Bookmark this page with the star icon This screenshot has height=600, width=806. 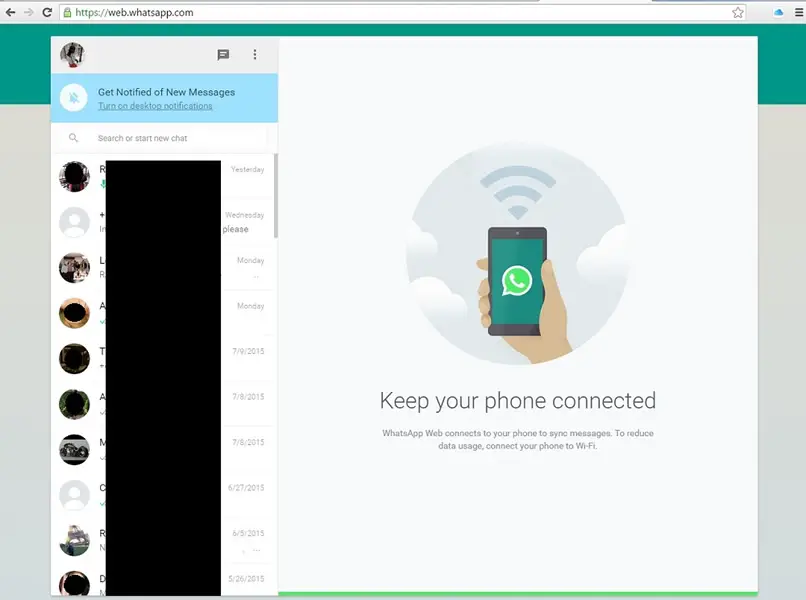[x=738, y=12]
